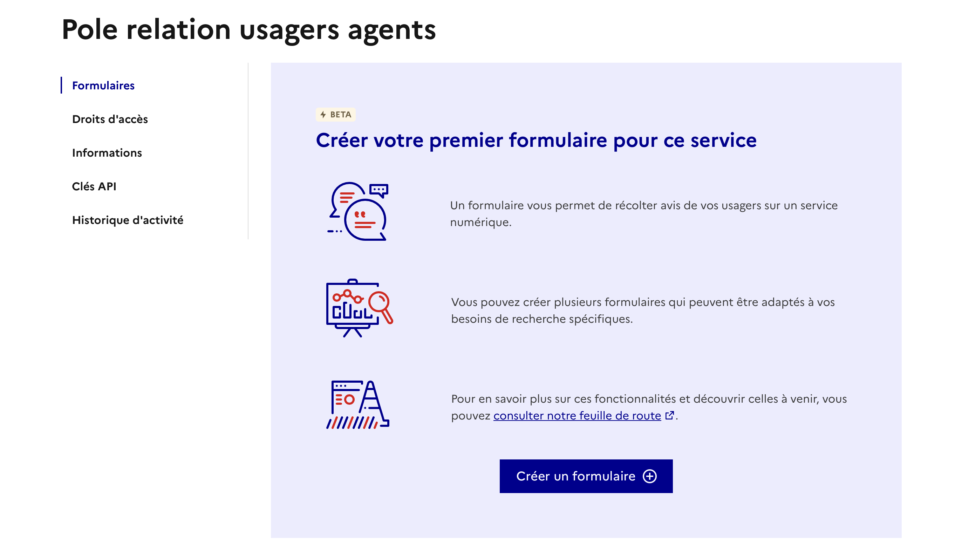
Task: Select the Formulaires menu item
Action: [103, 86]
